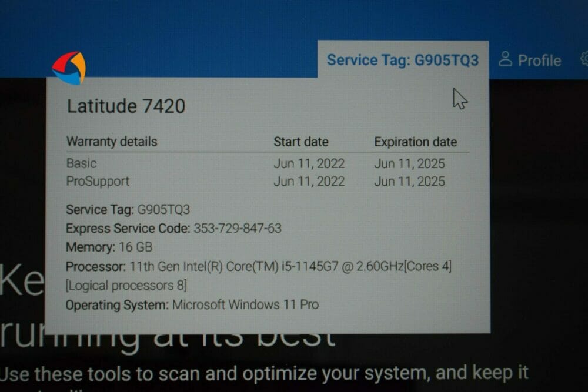Viewport: 588px width, 392px height.
Task: Click the ProSupport expiration date Jun 11, 2025
Action: click(x=409, y=182)
